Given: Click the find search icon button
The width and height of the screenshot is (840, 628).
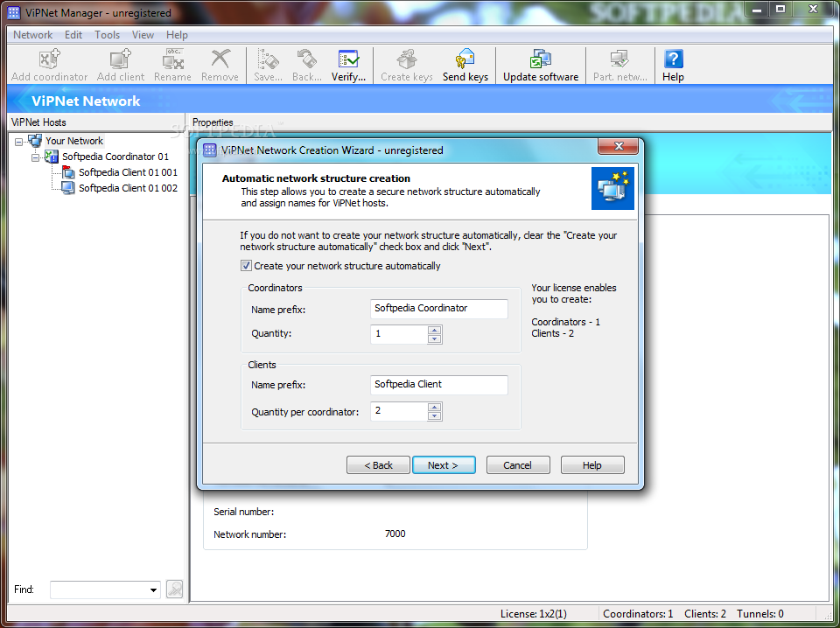Looking at the screenshot, I should 175,590.
